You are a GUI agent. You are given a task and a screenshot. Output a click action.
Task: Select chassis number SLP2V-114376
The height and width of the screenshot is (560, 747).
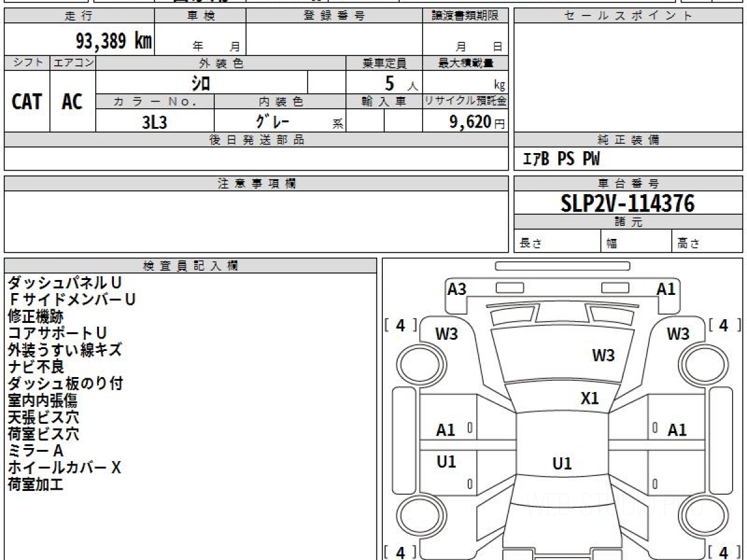tap(627, 203)
